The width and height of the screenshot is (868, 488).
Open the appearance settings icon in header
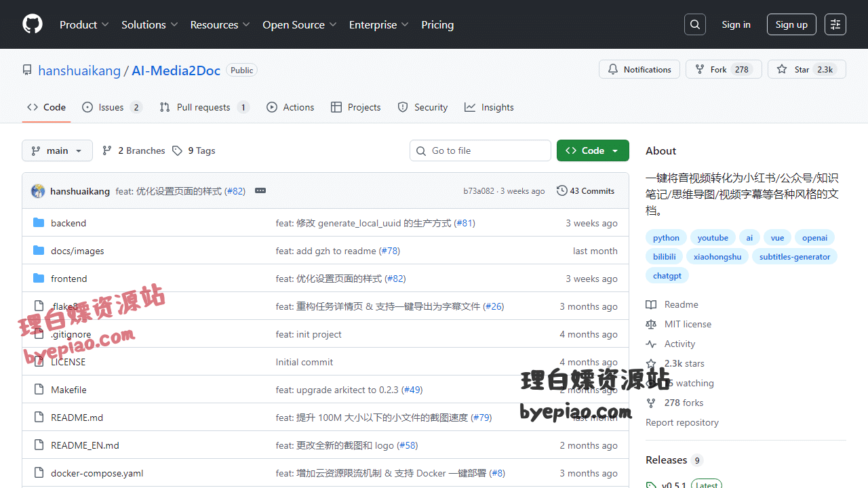(835, 24)
